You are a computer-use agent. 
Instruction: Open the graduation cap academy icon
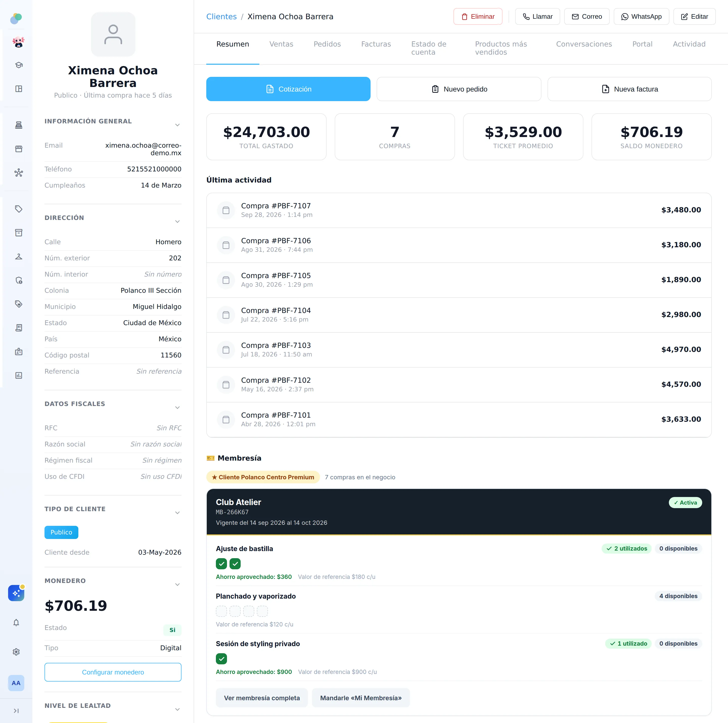pos(18,65)
